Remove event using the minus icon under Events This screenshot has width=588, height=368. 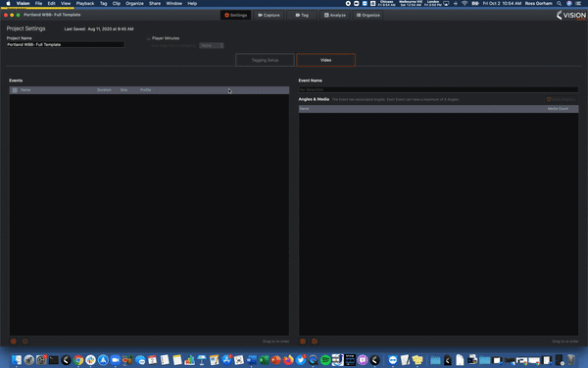[x=25, y=342]
